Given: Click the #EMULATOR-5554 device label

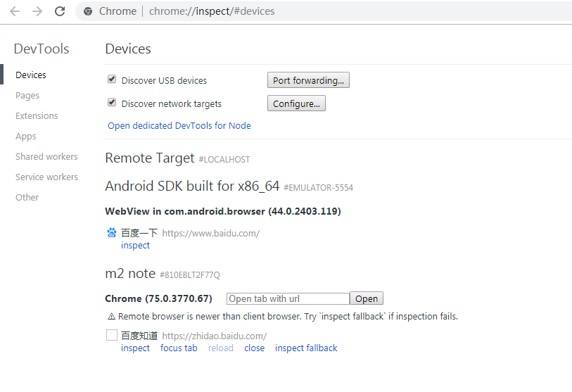Looking at the screenshot, I should 319,188.
